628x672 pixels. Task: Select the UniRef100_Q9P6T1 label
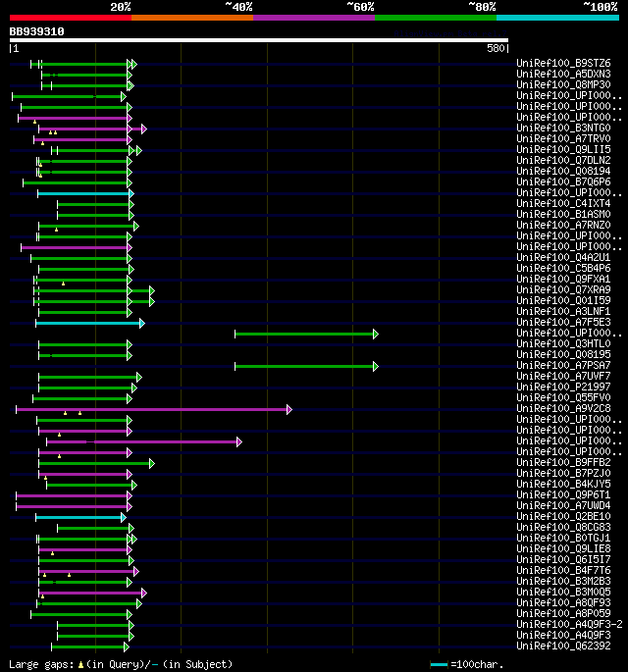563,495
